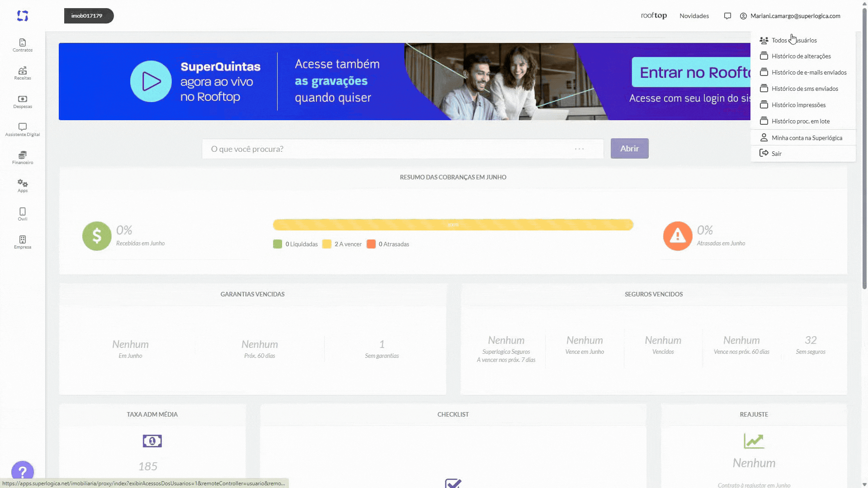868x488 pixels.
Task: Open Financeiro in the sidebar
Action: pos(23,158)
